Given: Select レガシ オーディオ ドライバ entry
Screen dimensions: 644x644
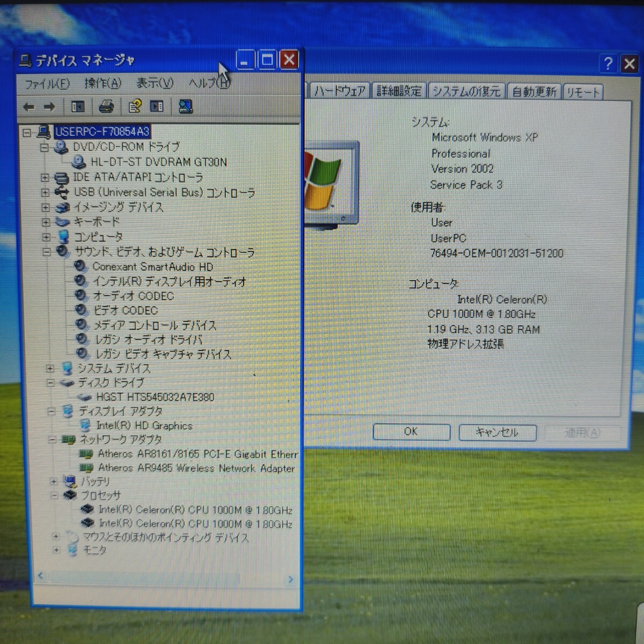Looking at the screenshot, I should point(149,339).
